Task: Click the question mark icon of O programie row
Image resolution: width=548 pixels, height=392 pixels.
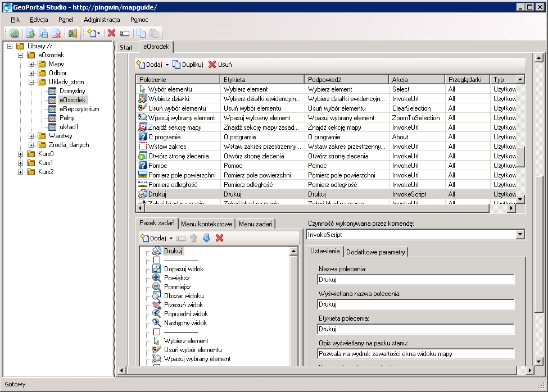Action: (143, 137)
